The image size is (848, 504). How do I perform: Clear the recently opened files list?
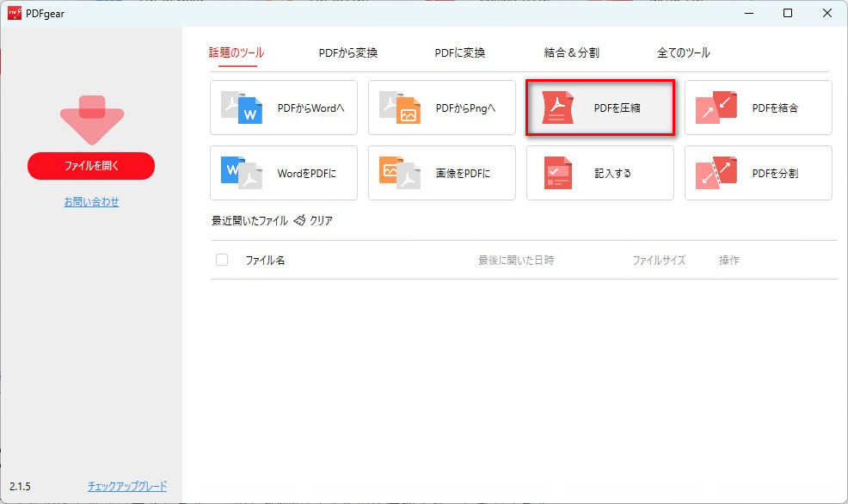coord(316,220)
